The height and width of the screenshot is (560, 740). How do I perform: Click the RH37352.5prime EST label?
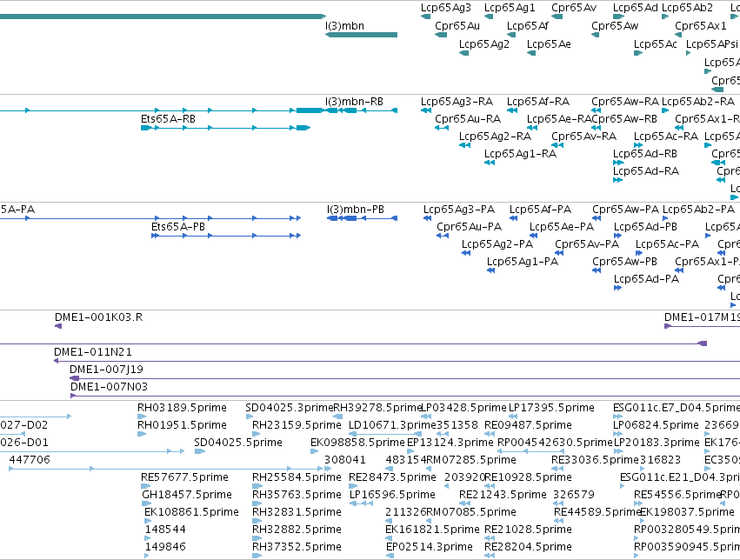tap(297, 547)
